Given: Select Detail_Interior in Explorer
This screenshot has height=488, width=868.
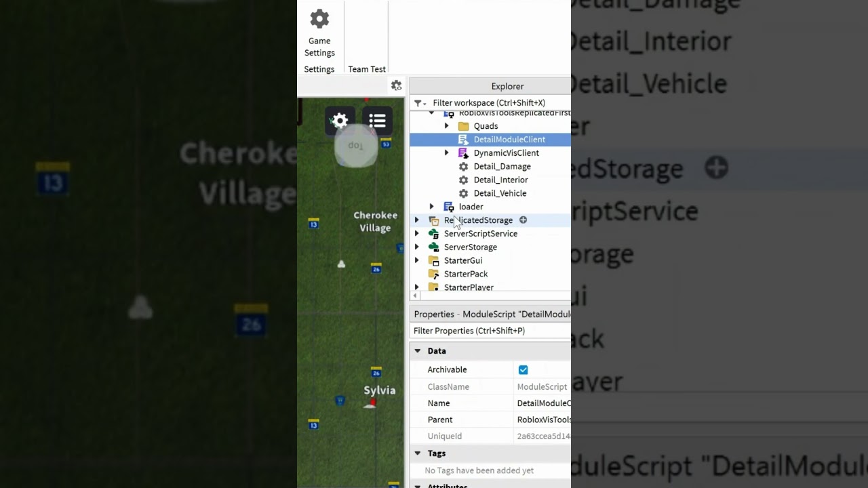Looking at the screenshot, I should (500, 180).
